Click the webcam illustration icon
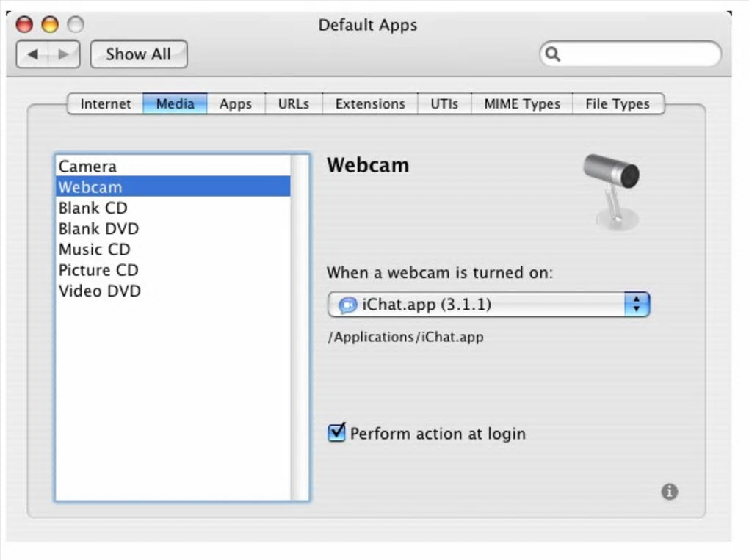 pos(612,192)
